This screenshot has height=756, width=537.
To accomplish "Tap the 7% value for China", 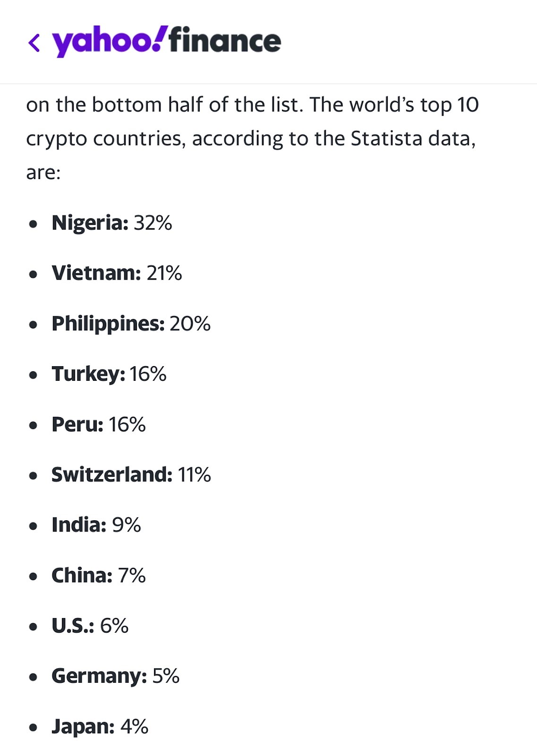I will (x=132, y=576).
